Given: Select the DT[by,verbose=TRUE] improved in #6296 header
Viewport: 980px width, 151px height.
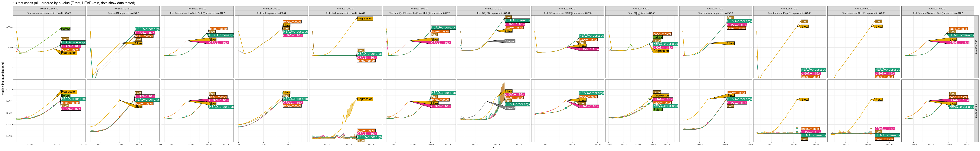Looking at the screenshot, I should 567,13.
